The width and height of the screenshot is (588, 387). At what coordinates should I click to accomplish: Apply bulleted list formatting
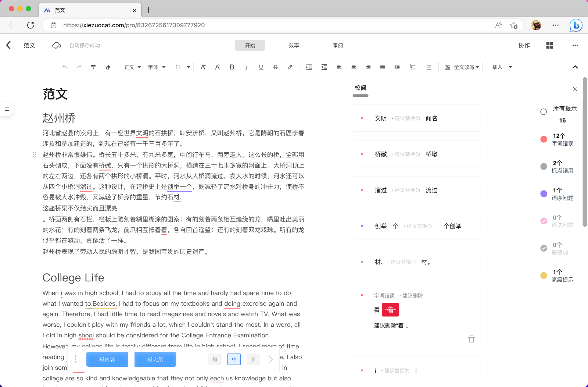pos(428,67)
